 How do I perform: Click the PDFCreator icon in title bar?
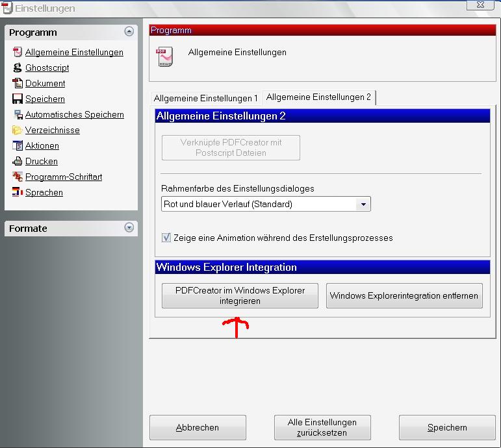pos(6,8)
